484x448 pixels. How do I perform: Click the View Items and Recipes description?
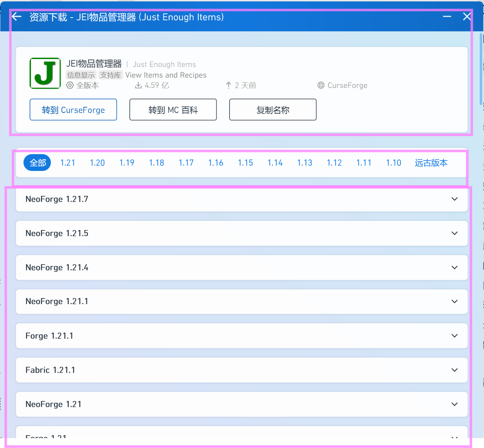pyautogui.click(x=166, y=75)
